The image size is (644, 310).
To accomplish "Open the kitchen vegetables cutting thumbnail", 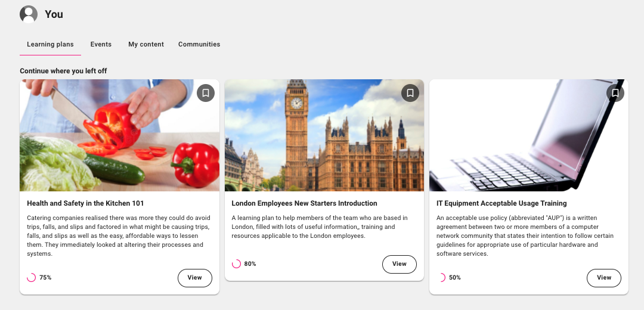I will coord(119,135).
